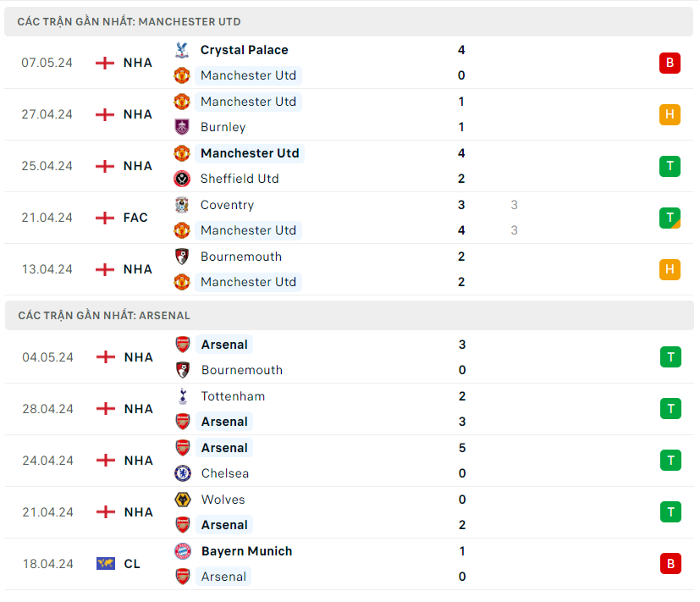Open the Arsenal vs Chelsea match
This screenshot has height=602, width=700.
[339, 461]
